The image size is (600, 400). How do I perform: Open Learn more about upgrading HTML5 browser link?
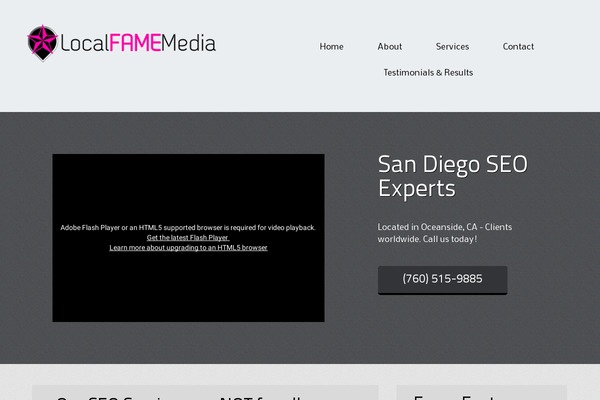point(188,248)
